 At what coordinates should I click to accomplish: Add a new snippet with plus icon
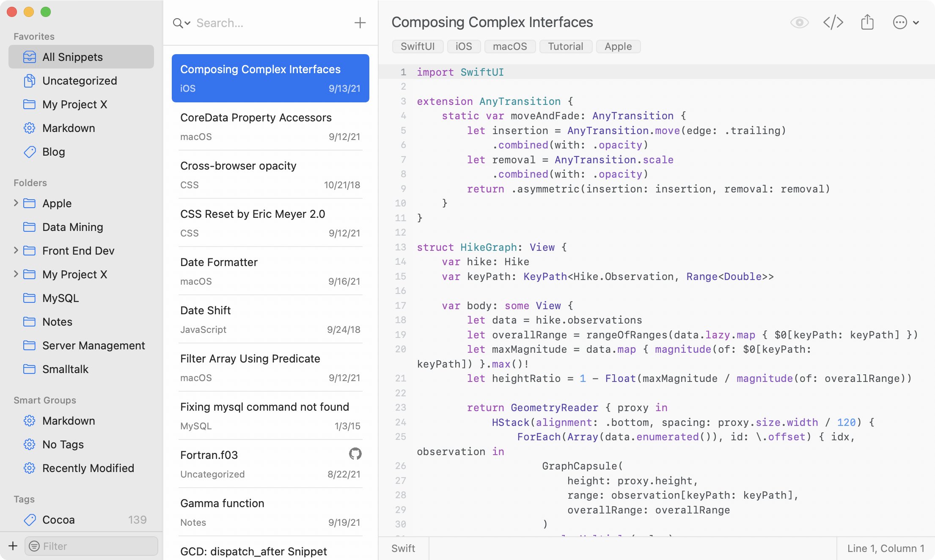[360, 23]
